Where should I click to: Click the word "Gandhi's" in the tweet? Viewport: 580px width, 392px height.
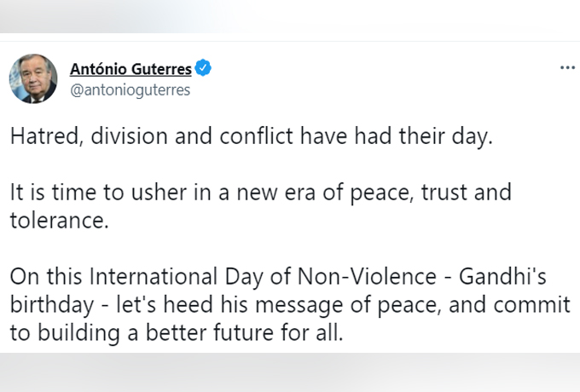tap(502, 276)
